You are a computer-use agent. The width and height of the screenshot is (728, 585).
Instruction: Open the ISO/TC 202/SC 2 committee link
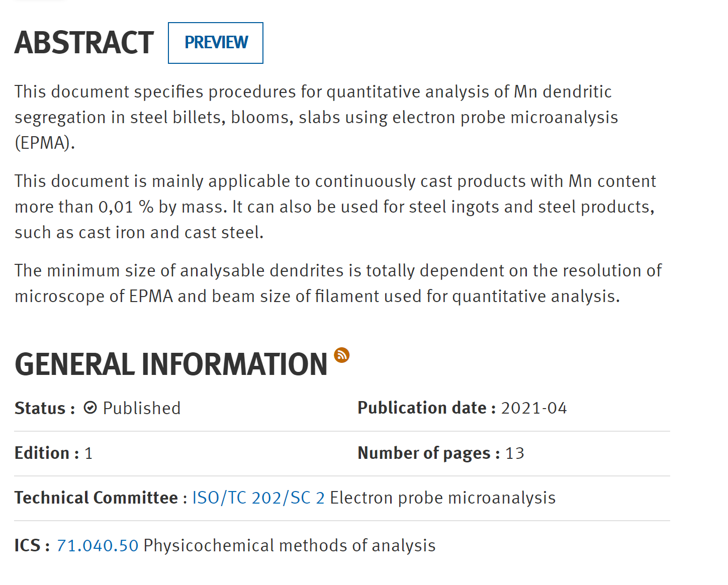coord(258,498)
